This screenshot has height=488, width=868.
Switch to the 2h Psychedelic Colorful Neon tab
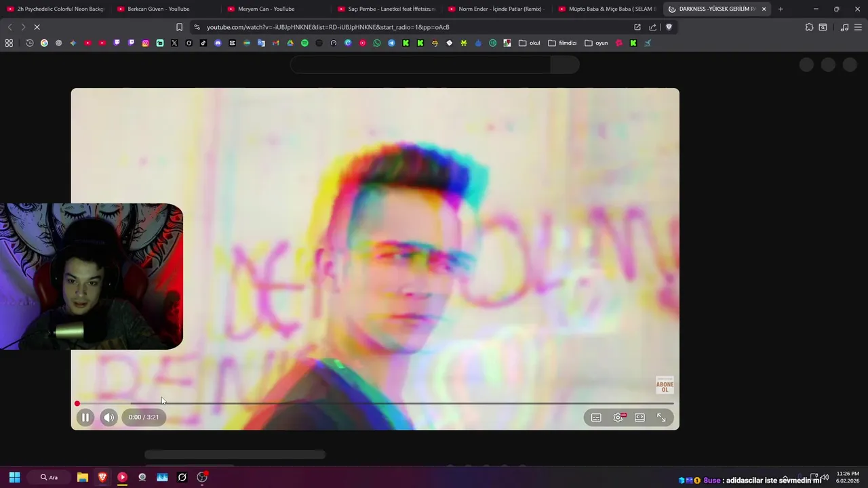[56, 9]
